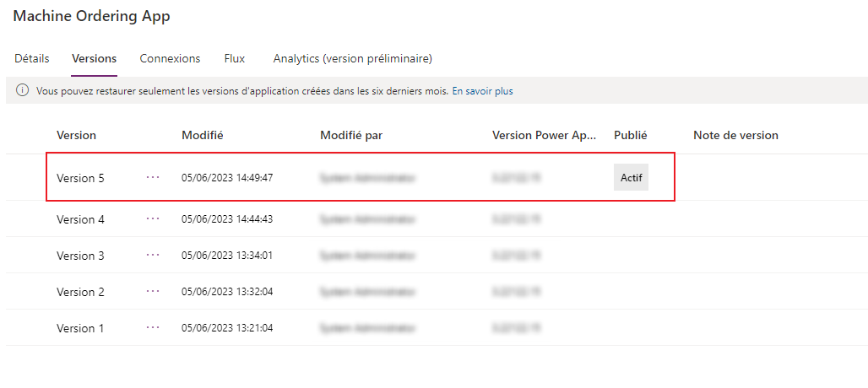Switch to the Connexions tab
Screen dimensions: 868x388
170,58
